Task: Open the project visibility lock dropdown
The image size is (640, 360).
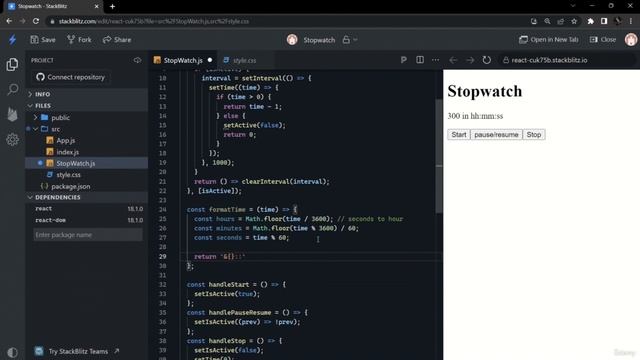Action: pos(350,40)
